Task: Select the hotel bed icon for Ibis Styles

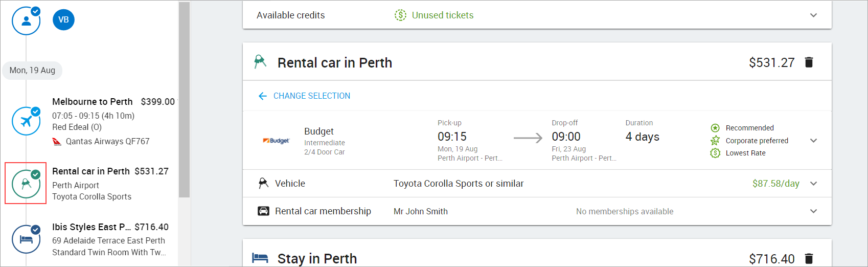Action: tap(26, 239)
